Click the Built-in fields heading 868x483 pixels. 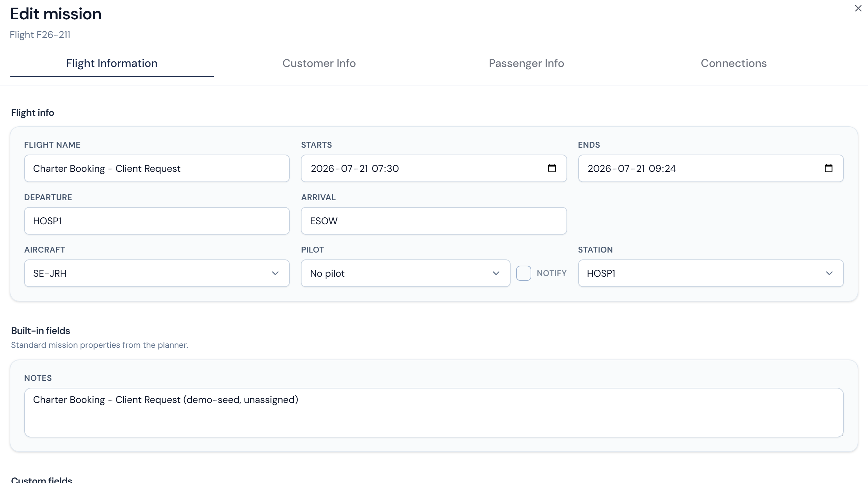click(x=41, y=331)
